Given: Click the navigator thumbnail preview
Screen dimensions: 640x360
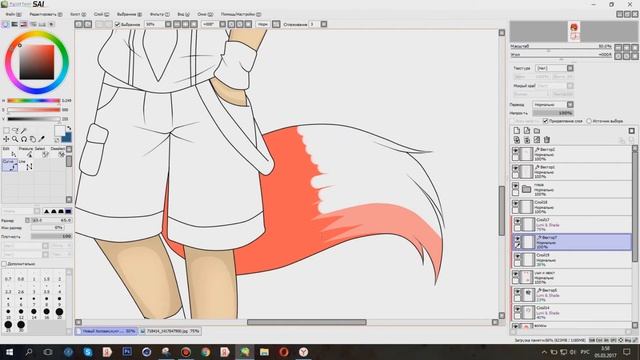Looking at the screenshot, I should tap(574, 31).
